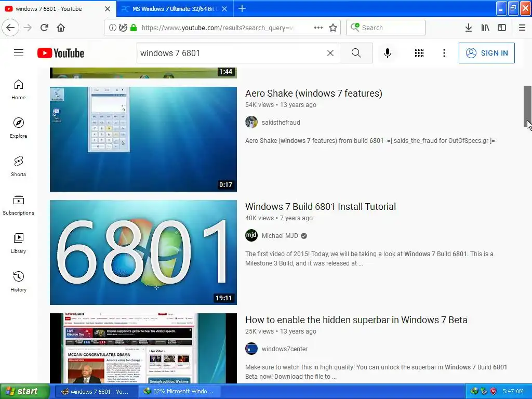This screenshot has height=399, width=532.
Task: Click text '25K views • 13 years ago'
Action: pyautogui.click(x=281, y=331)
